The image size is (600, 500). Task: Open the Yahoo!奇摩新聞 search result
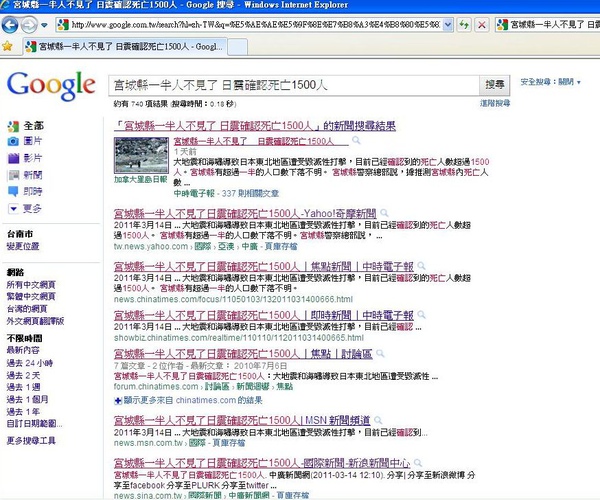coord(245,213)
